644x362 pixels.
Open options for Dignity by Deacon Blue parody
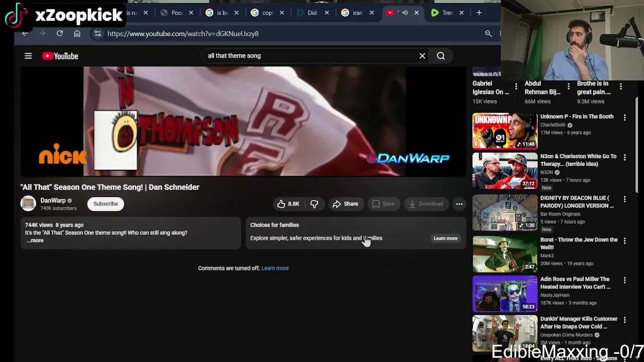[x=624, y=199]
